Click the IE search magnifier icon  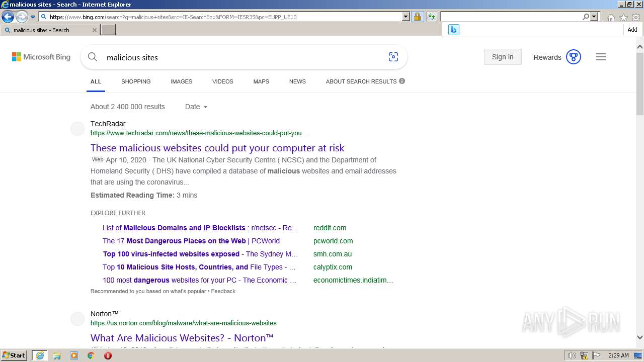(586, 17)
